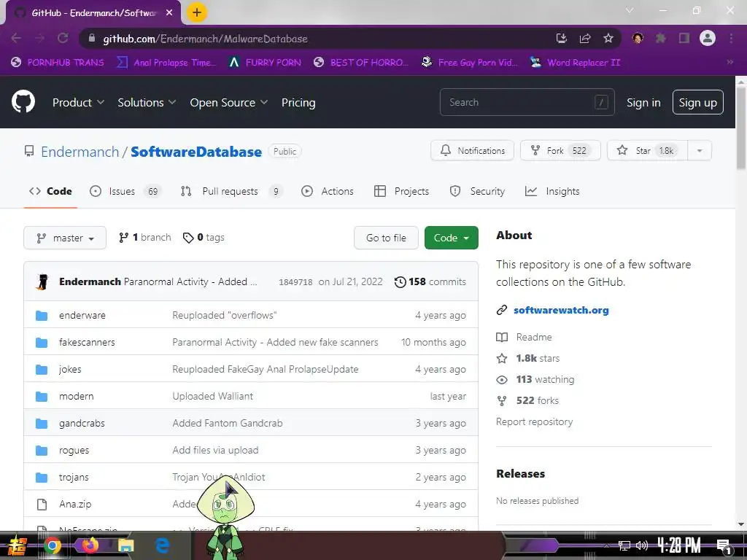Show more bookmarks chevron

[729, 62]
